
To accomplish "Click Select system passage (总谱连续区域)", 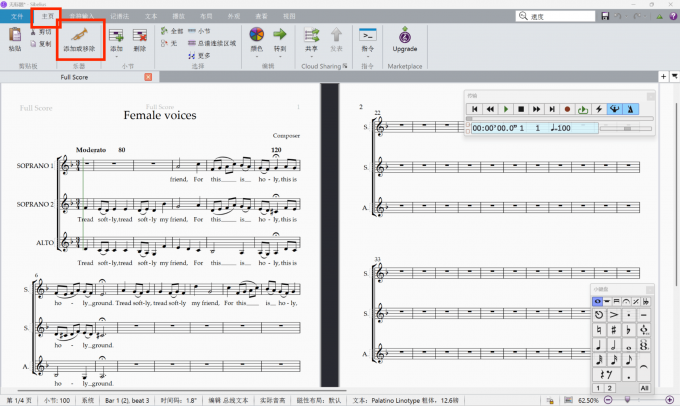I will (212, 43).
